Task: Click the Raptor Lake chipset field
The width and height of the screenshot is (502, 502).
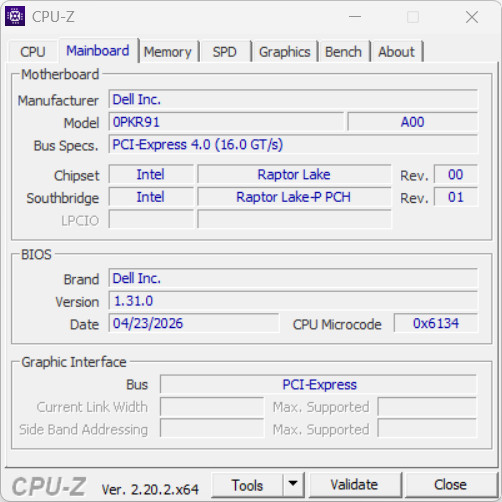Action: pos(294,174)
